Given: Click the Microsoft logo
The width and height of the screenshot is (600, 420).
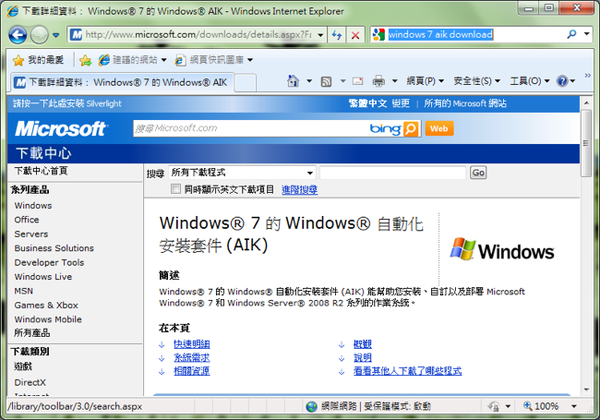Looking at the screenshot, I should point(61,129).
